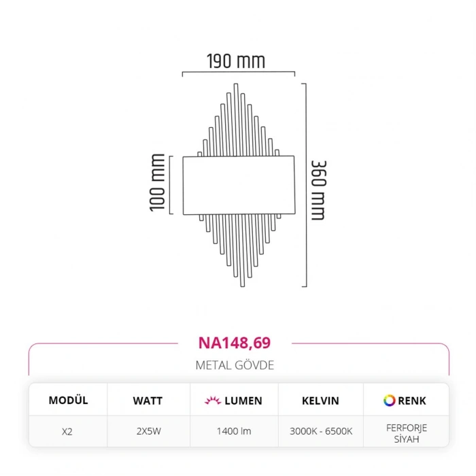Click the 3000K - 6500K value

coord(320,431)
